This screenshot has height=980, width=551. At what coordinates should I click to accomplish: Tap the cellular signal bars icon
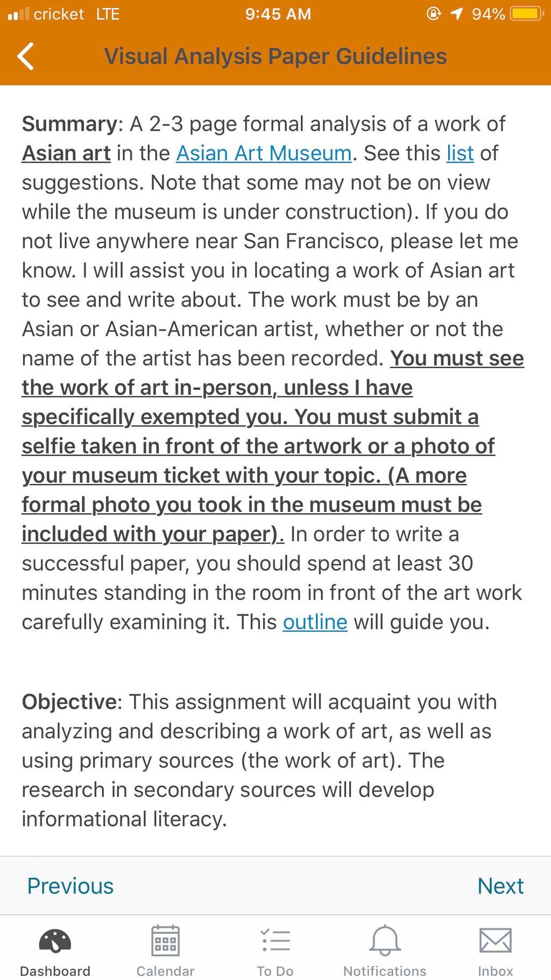point(18,13)
